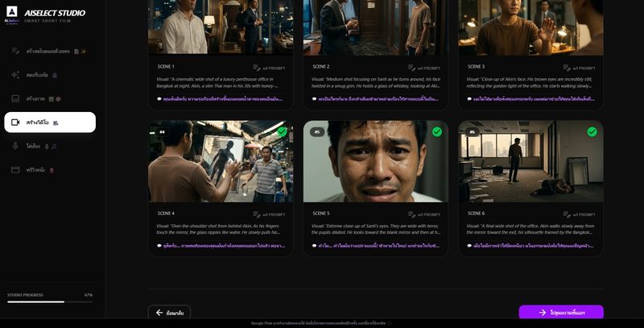Toggle the green checkmark on scene #4
Image resolution: width=644 pixels, height=328 pixels.
coord(282,131)
